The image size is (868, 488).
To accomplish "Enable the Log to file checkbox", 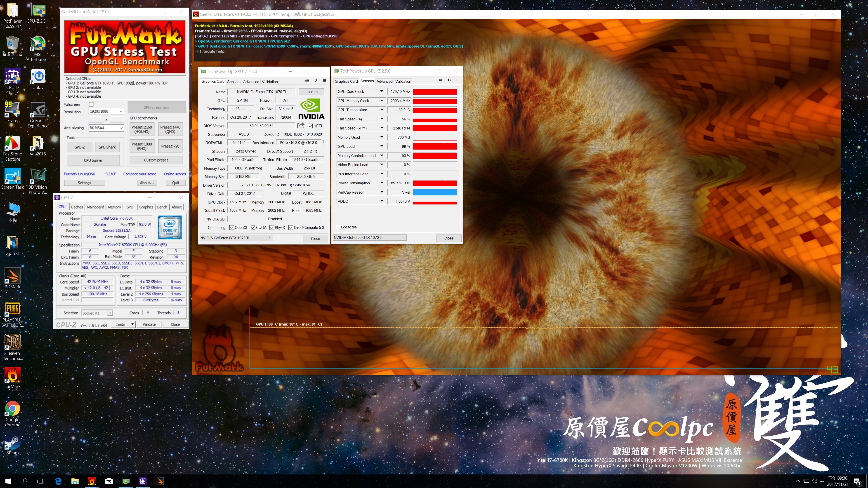I will tap(338, 227).
